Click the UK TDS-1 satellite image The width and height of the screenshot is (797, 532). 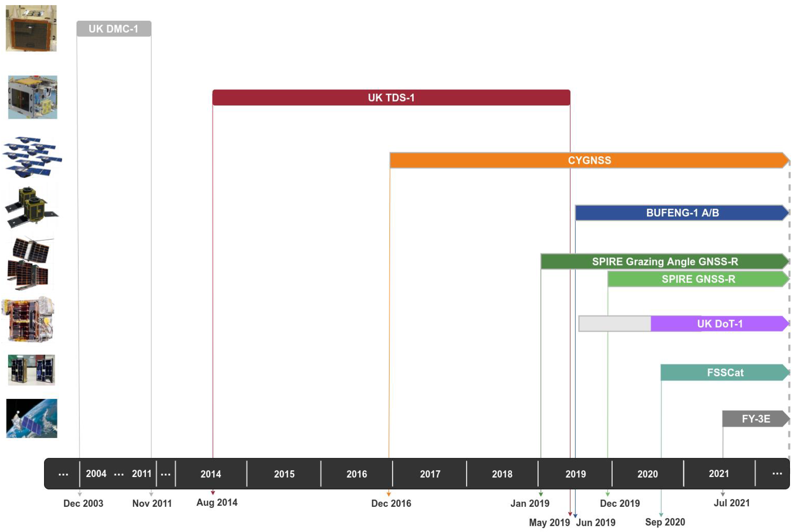point(33,97)
